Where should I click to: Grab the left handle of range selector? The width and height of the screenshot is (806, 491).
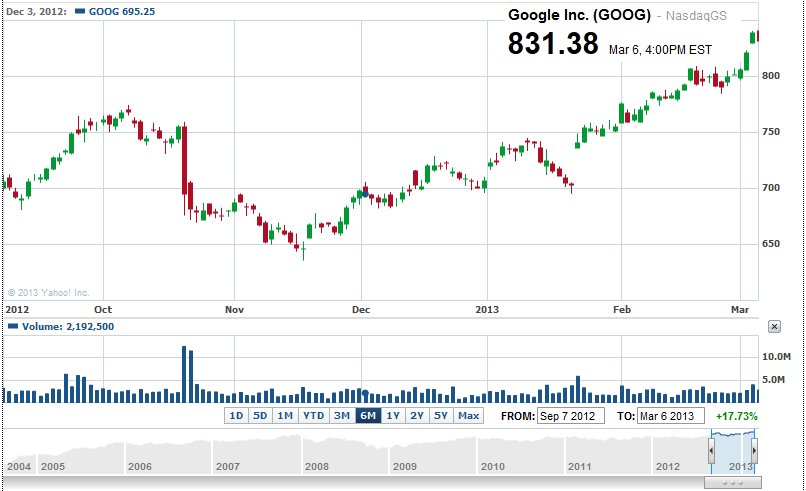pyautogui.click(x=711, y=451)
